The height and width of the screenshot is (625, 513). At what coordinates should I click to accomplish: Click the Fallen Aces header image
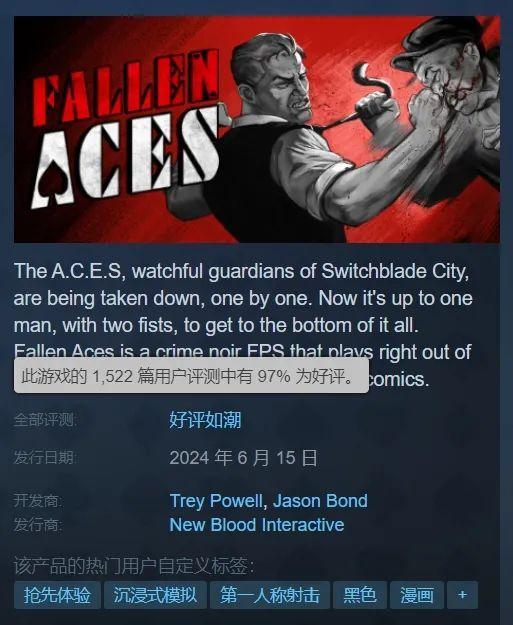point(257,129)
